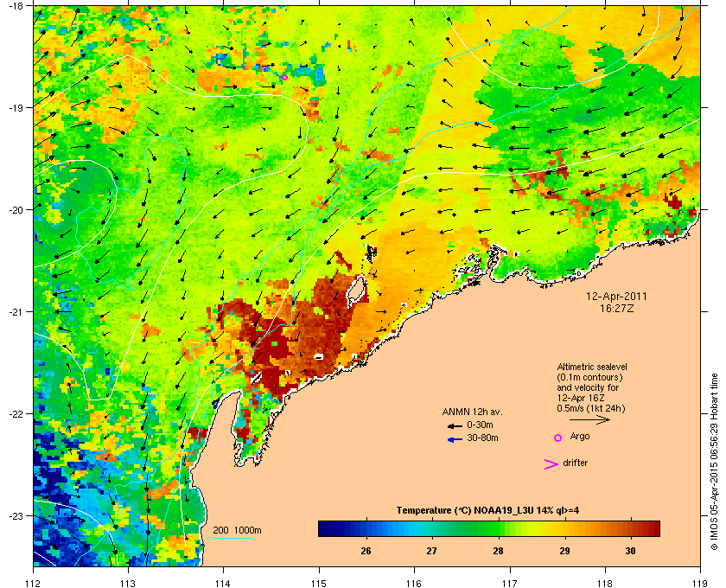Click the temperature color bar
The height and width of the screenshot is (588, 726).
tap(489, 528)
